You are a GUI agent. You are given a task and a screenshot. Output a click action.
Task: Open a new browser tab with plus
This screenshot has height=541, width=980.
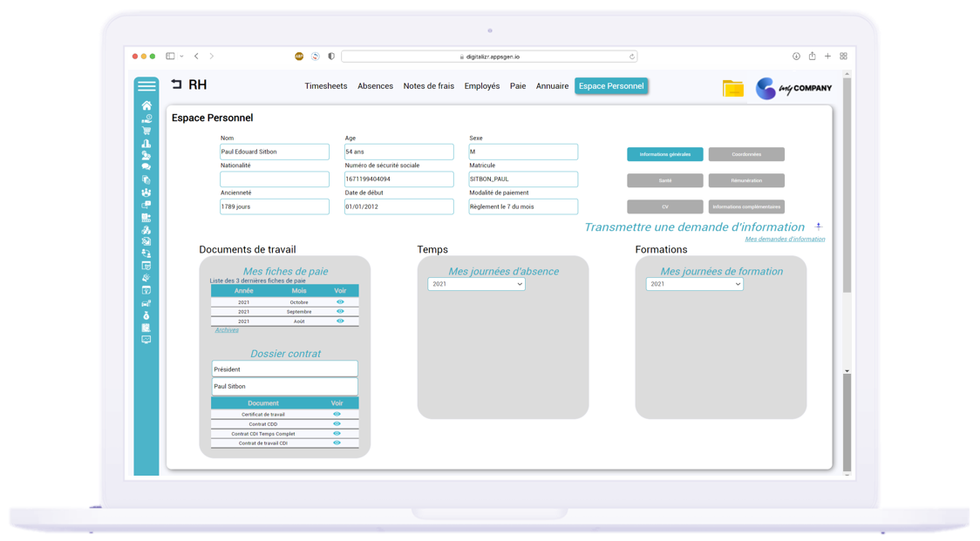(827, 57)
